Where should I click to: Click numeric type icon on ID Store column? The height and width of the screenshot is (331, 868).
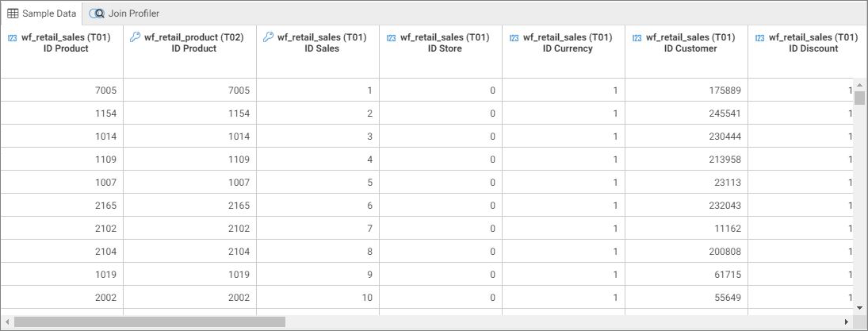(x=391, y=37)
